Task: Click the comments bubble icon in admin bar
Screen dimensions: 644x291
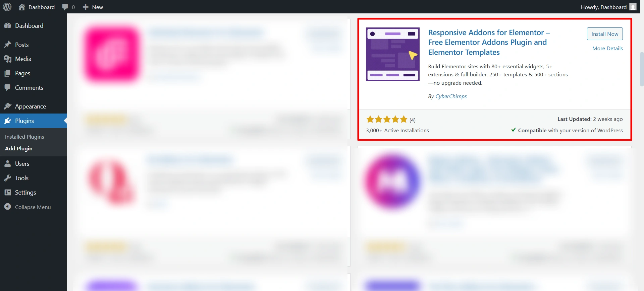Action: coord(65,7)
